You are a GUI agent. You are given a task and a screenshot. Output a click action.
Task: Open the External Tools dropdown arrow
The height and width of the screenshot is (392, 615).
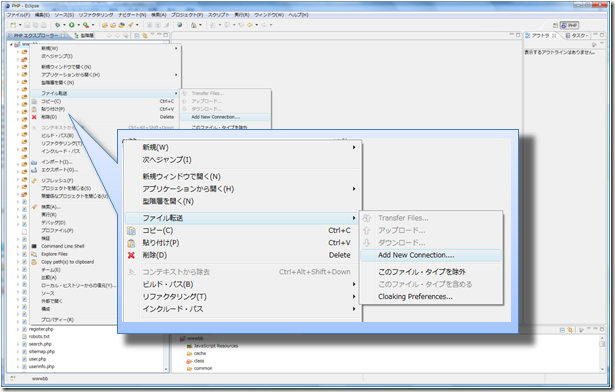pyautogui.click(x=93, y=25)
